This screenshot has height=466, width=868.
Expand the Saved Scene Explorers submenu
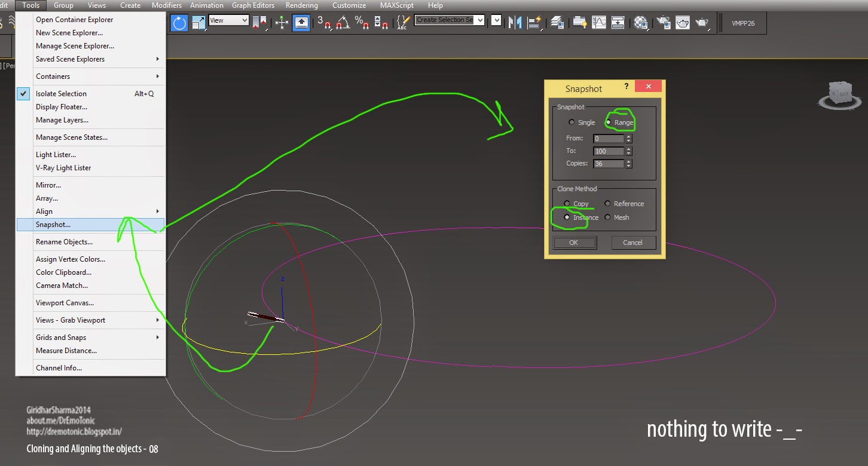pos(90,59)
